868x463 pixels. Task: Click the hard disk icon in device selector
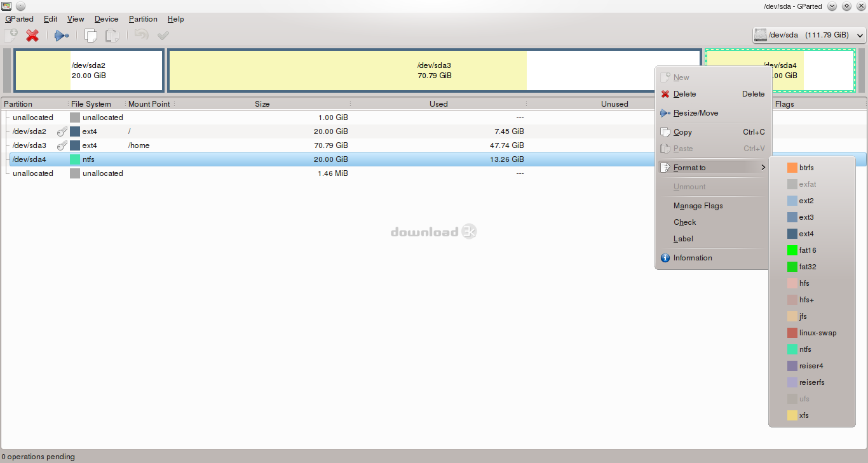(x=761, y=35)
